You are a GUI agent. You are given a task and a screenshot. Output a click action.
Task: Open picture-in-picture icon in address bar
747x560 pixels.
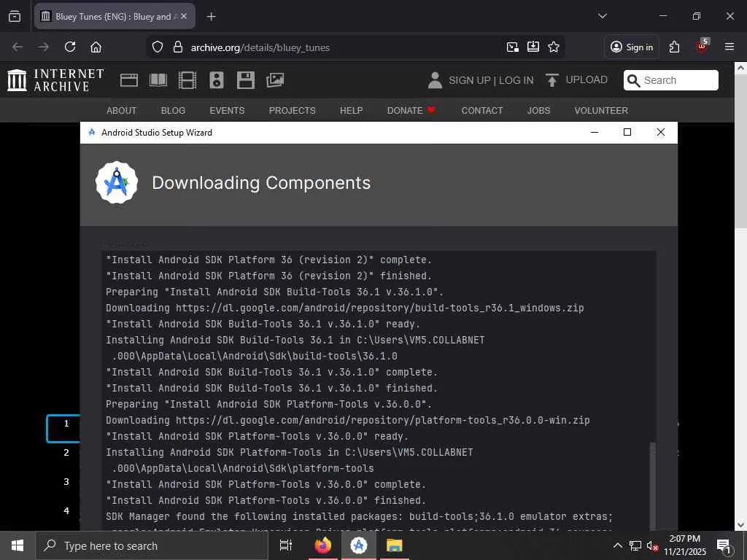513,47
